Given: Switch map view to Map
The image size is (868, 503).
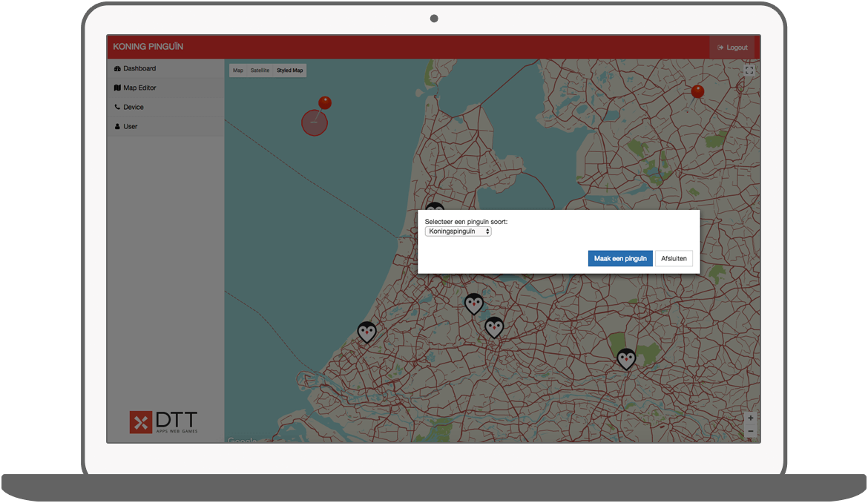Looking at the screenshot, I should pos(238,70).
